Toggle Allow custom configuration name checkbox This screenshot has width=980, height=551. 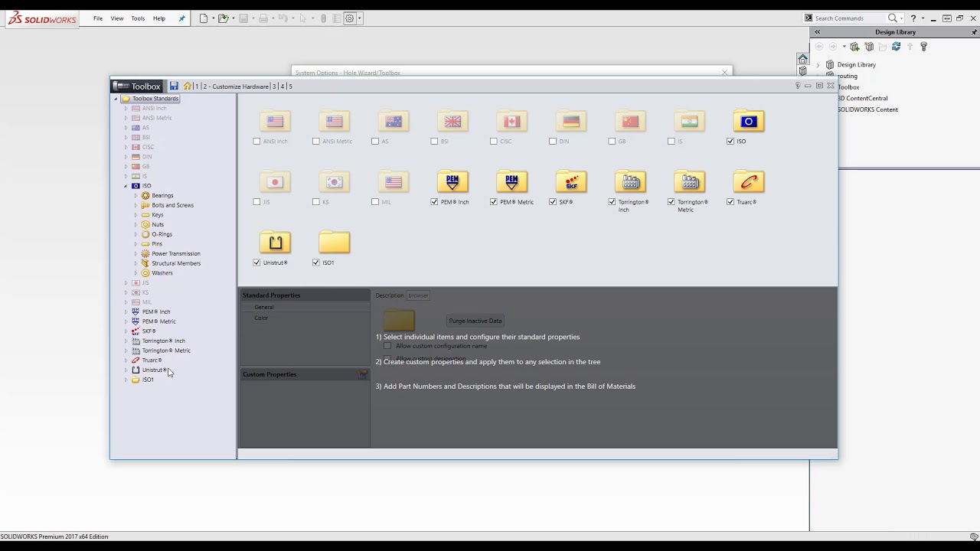(387, 346)
